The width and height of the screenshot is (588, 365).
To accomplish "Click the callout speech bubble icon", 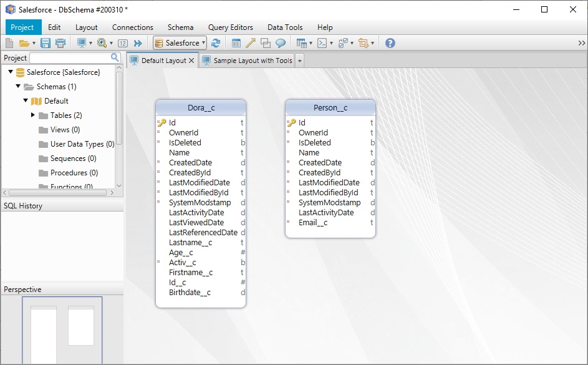I will coord(281,43).
